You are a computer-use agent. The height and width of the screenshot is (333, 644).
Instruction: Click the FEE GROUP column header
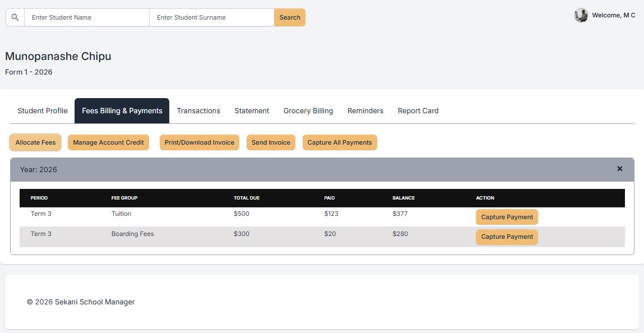(x=124, y=198)
